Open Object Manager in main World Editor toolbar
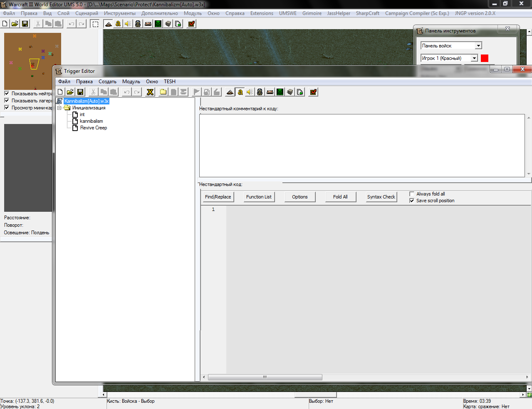This screenshot has width=532, height=409. point(168,24)
